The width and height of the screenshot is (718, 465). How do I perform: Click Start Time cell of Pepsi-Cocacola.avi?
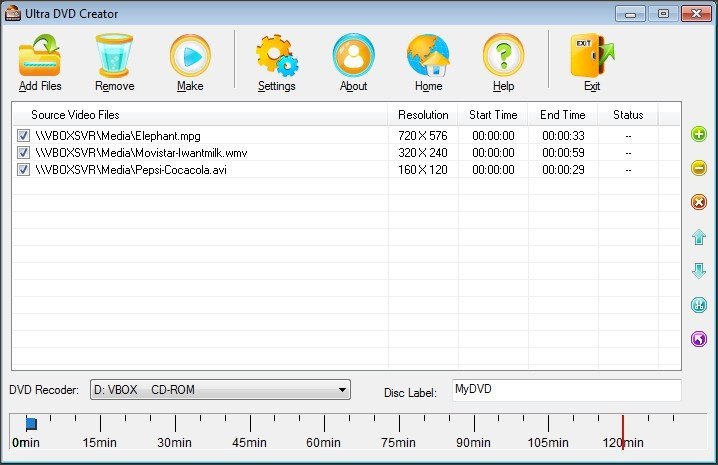point(493,170)
